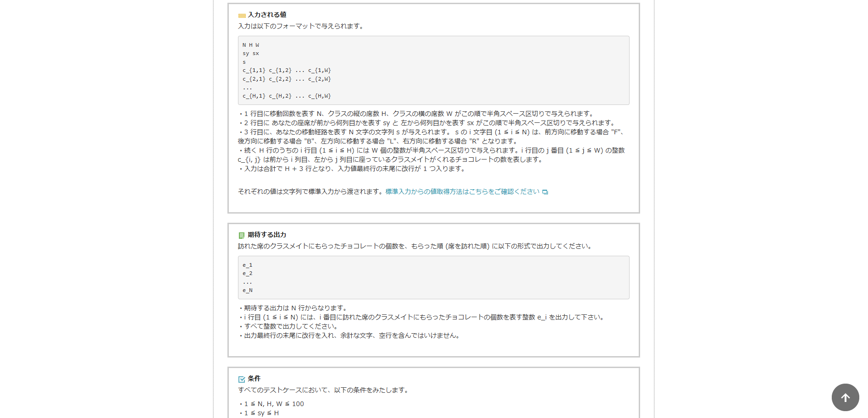This screenshot has height=418, width=868.
Task: Click the c_{1,1} row in the input format
Action: click(x=287, y=71)
